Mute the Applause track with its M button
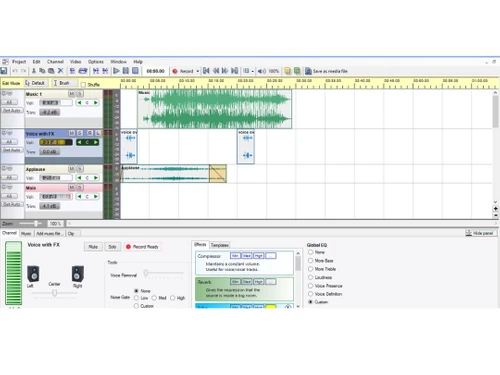Viewport: 500px width, 375px height. click(72, 169)
